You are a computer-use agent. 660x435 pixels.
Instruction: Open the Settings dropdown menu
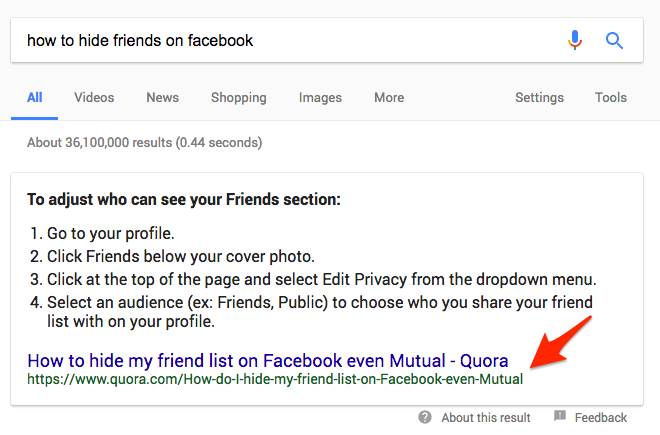[539, 98]
